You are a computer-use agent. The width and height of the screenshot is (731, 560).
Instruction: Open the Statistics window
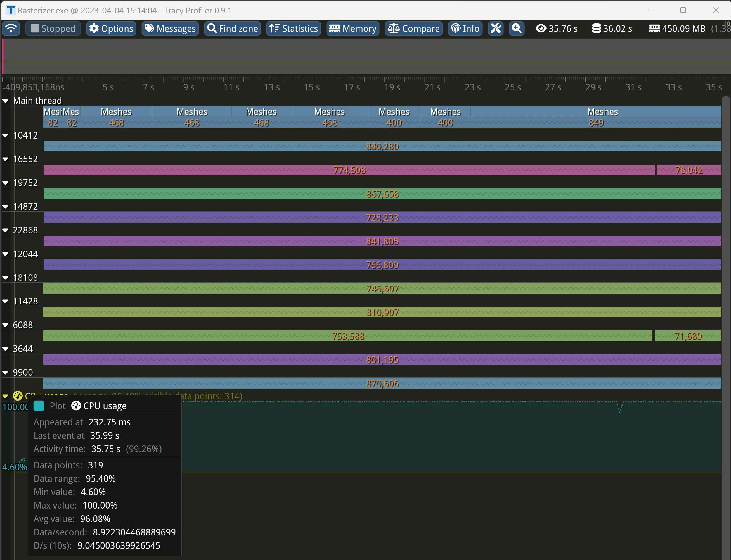tap(294, 28)
